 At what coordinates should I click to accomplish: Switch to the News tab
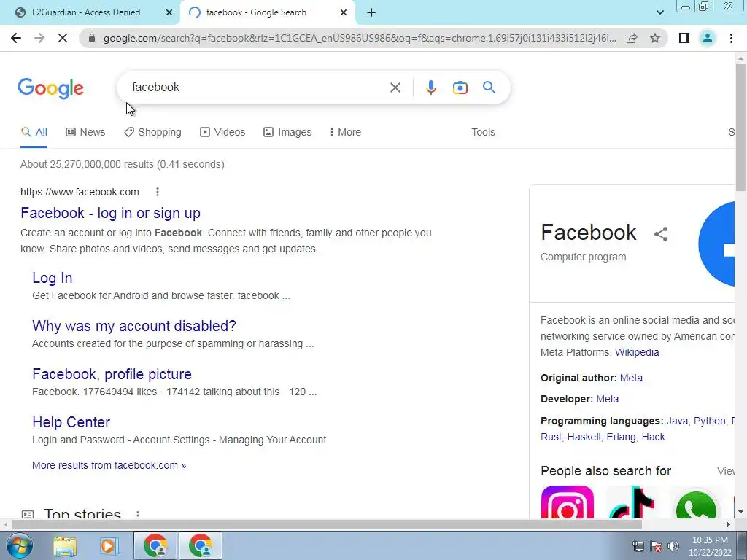pos(85,132)
